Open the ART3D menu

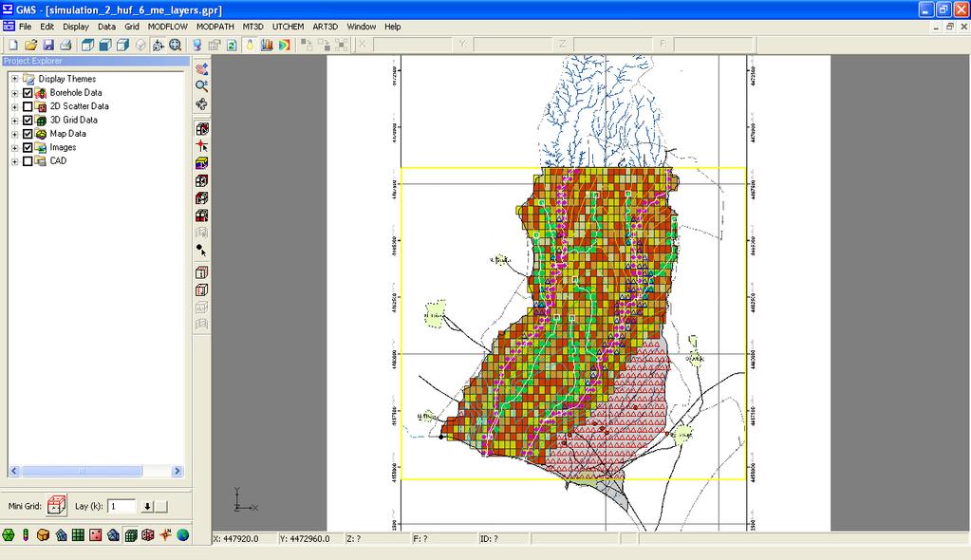click(326, 27)
